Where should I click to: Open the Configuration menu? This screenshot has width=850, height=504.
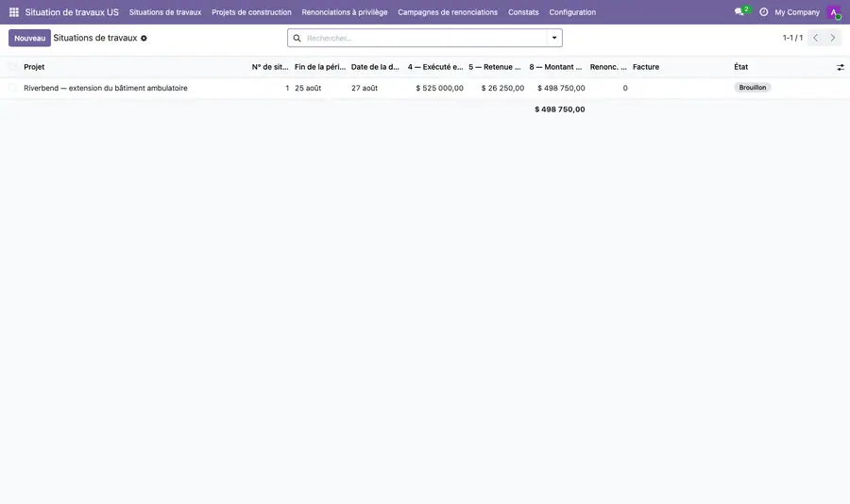pos(572,12)
